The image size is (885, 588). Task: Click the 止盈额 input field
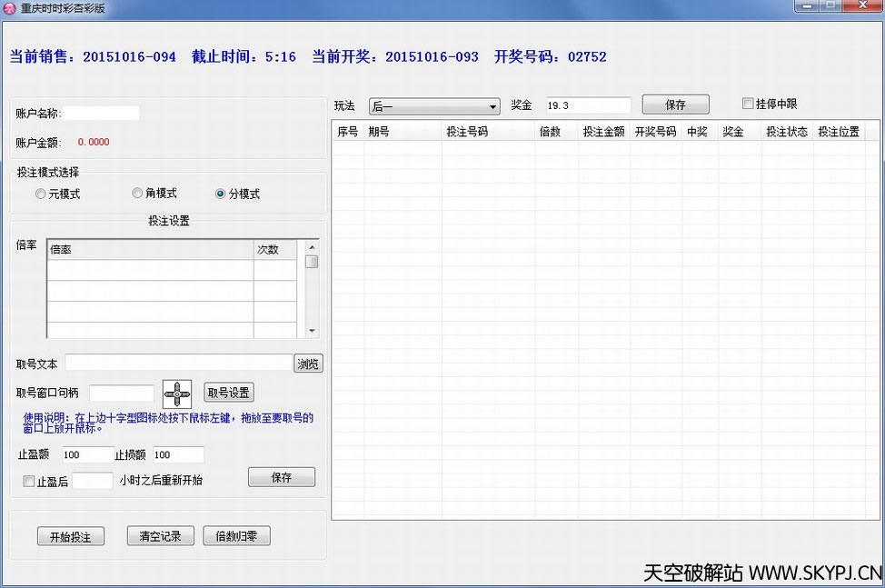point(86,454)
